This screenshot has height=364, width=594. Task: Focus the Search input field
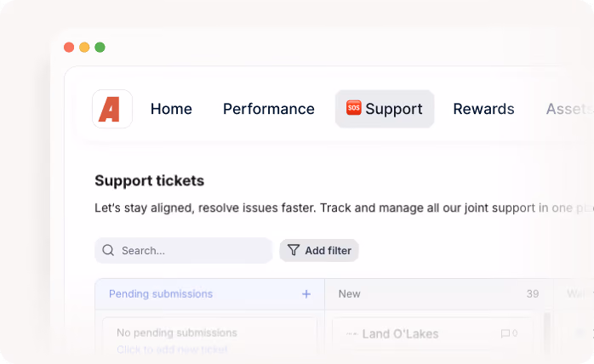[x=183, y=250]
